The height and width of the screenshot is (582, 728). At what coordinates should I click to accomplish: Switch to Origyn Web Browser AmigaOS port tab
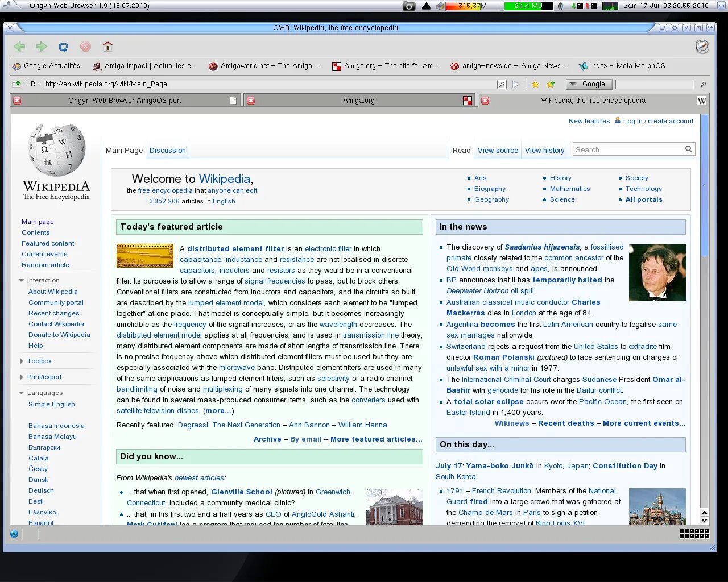[x=125, y=101]
